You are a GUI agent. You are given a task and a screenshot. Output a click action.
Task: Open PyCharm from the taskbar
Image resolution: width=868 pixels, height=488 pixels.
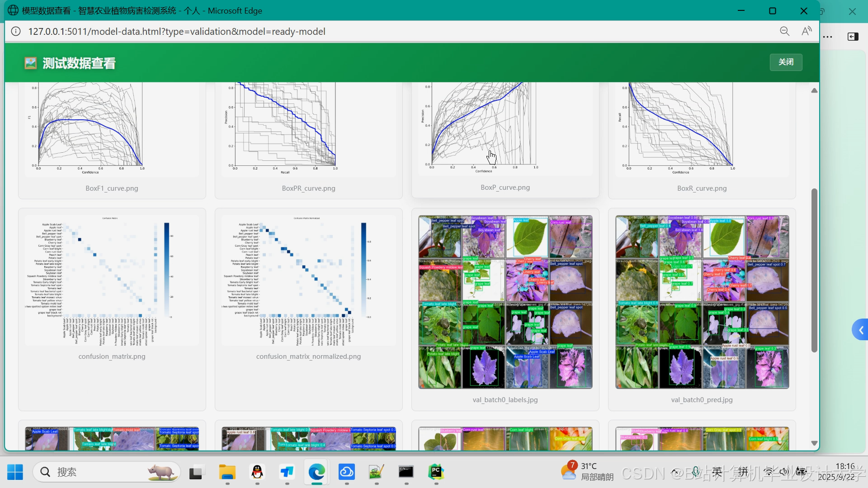436,472
